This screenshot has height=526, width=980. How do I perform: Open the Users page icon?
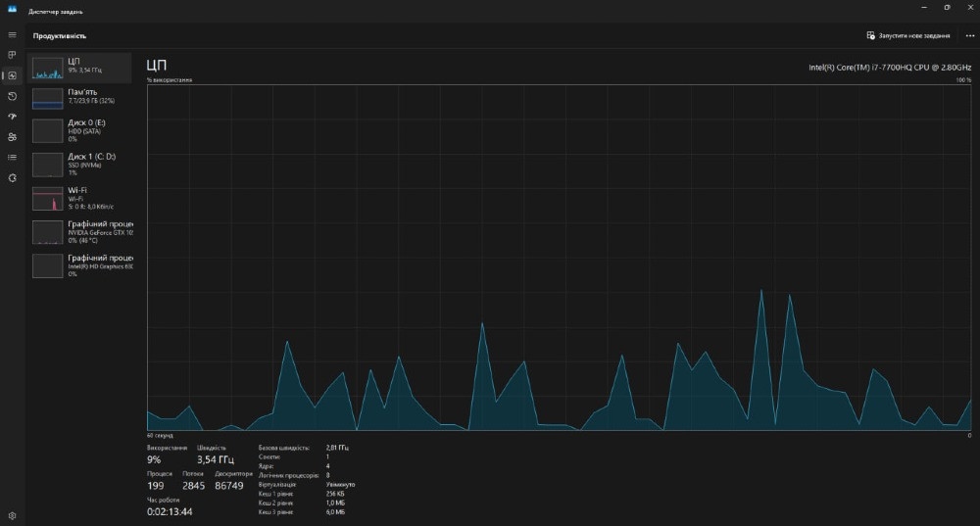pos(13,137)
